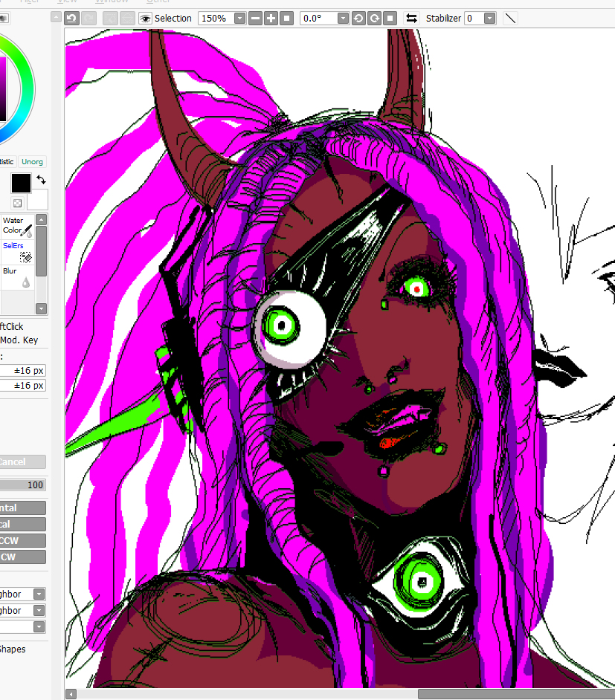
Task: Open the 0.0° rotation angle dropdown
Action: click(343, 18)
